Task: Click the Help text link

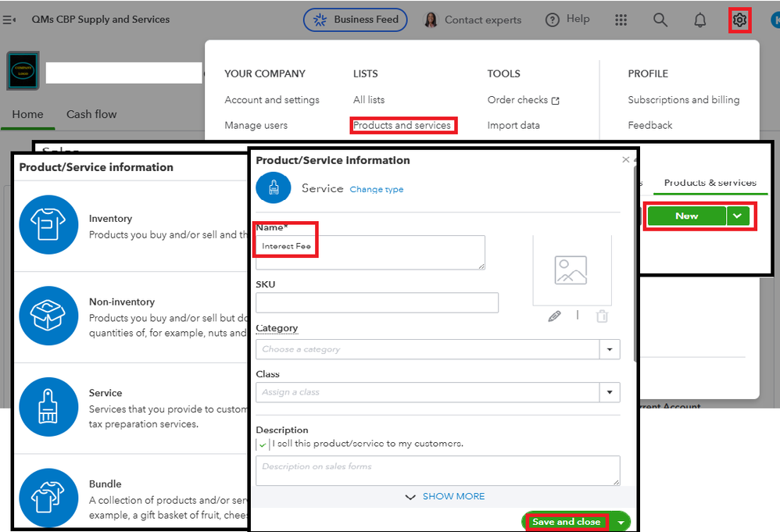Action: click(578, 19)
